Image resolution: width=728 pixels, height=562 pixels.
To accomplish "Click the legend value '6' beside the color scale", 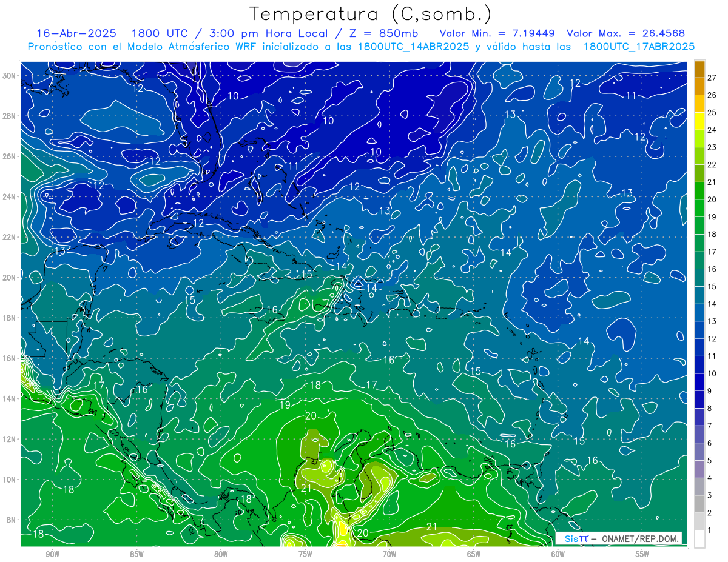I will click(x=710, y=443).
